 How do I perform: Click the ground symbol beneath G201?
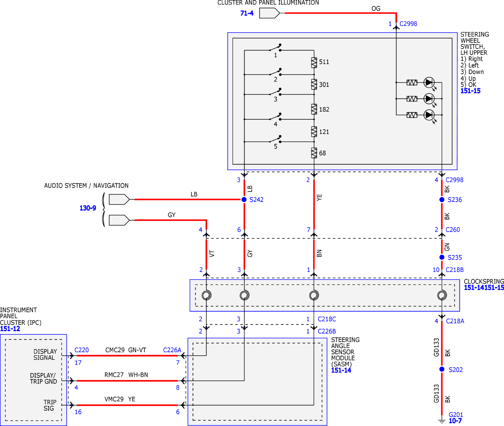tap(442, 421)
